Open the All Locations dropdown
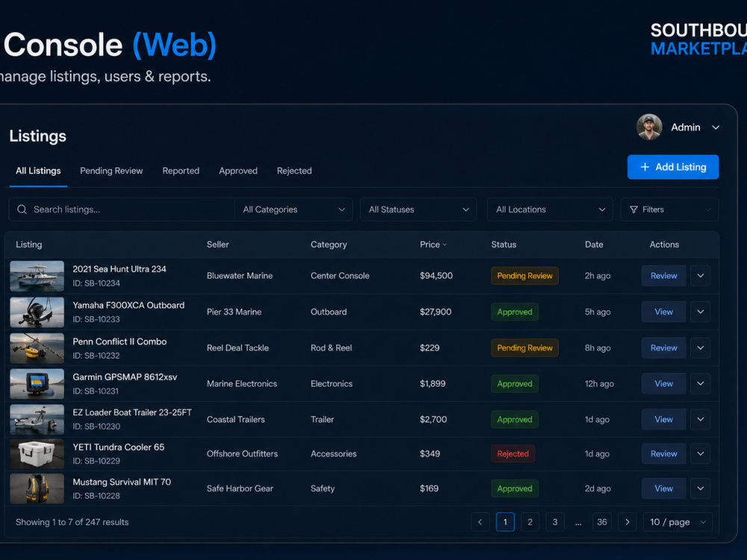Image resolution: width=747 pixels, height=560 pixels. 550,210
